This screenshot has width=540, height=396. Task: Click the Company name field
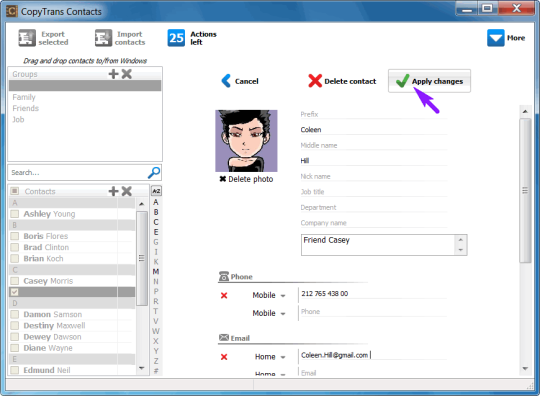[374, 223]
